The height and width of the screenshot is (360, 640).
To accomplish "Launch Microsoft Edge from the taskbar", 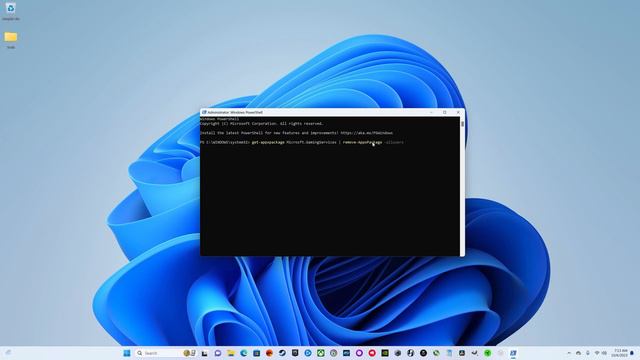I will (x=244, y=353).
